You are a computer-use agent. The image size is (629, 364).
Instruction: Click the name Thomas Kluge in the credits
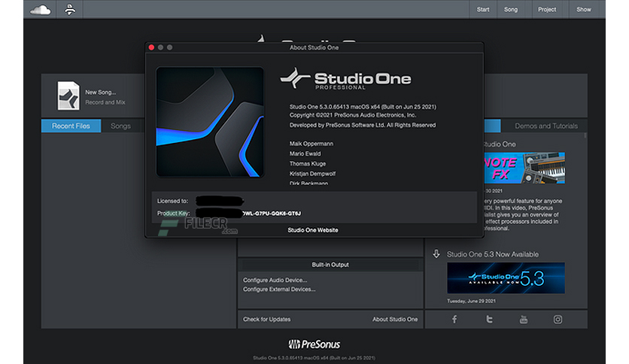coord(308,163)
